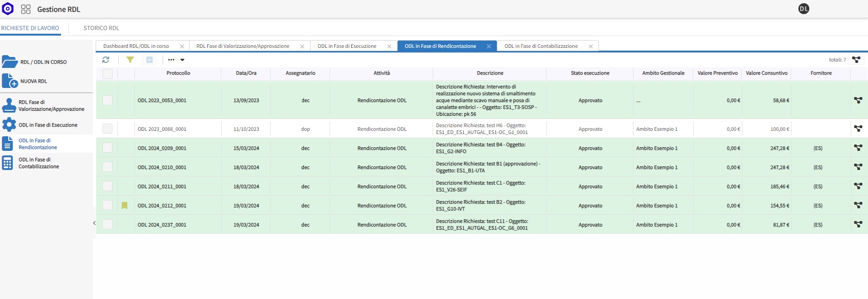Close the Valorizzazione/Approvazione tab
Image resolution: width=868 pixels, height=299 pixels.
pyautogui.click(x=302, y=46)
